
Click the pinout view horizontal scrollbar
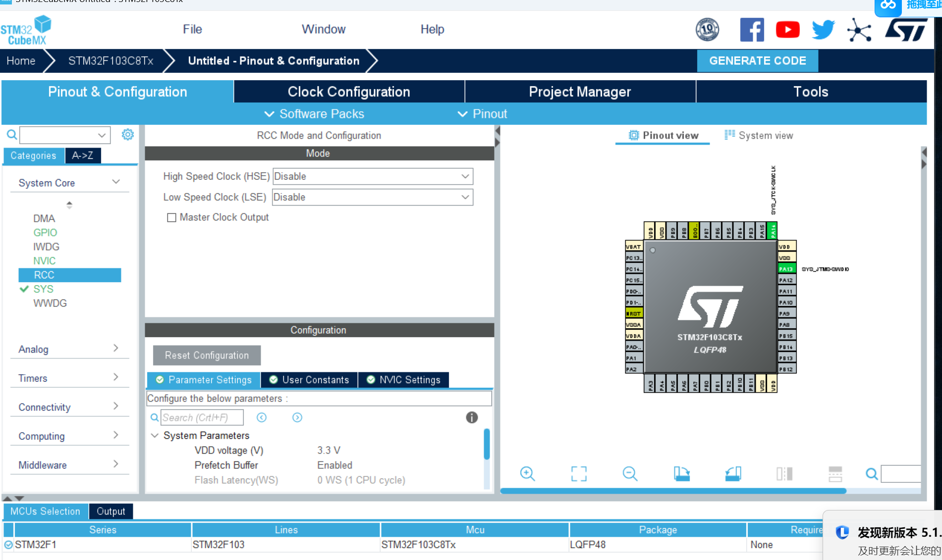click(673, 491)
